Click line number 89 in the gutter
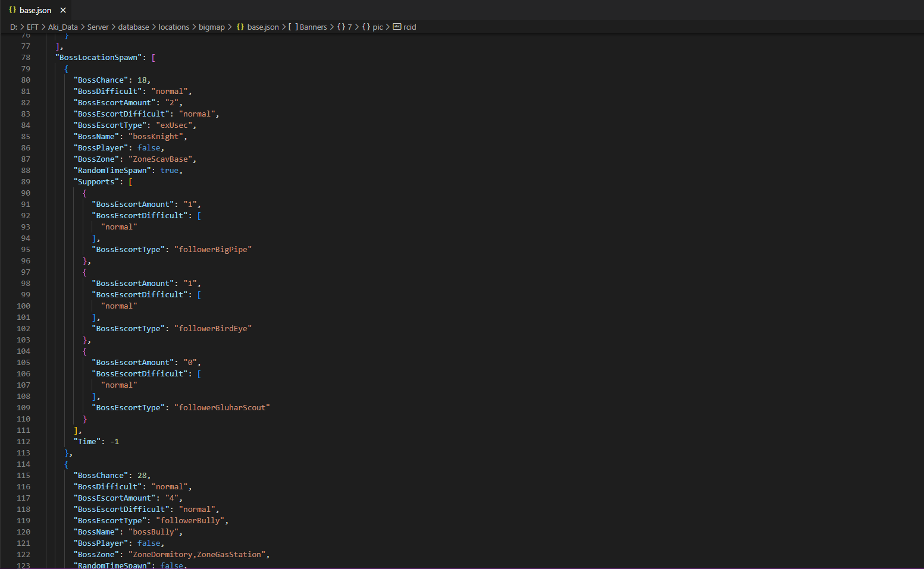The image size is (924, 569). pyautogui.click(x=26, y=182)
